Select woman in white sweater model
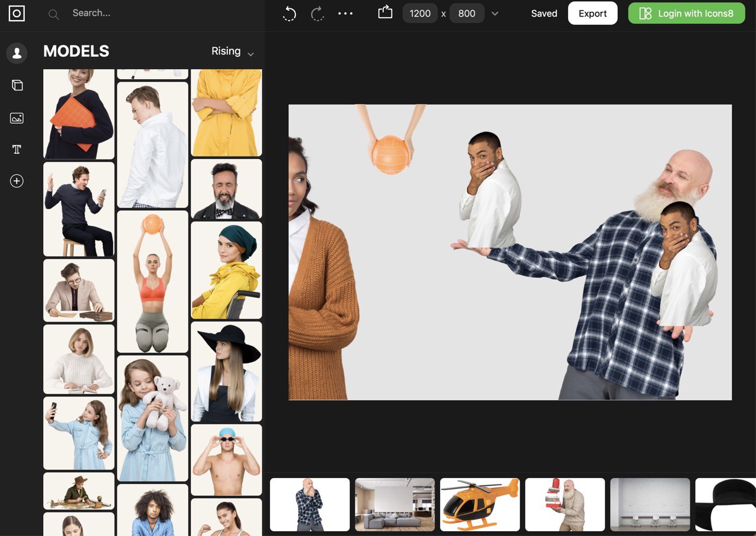 pyautogui.click(x=79, y=359)
